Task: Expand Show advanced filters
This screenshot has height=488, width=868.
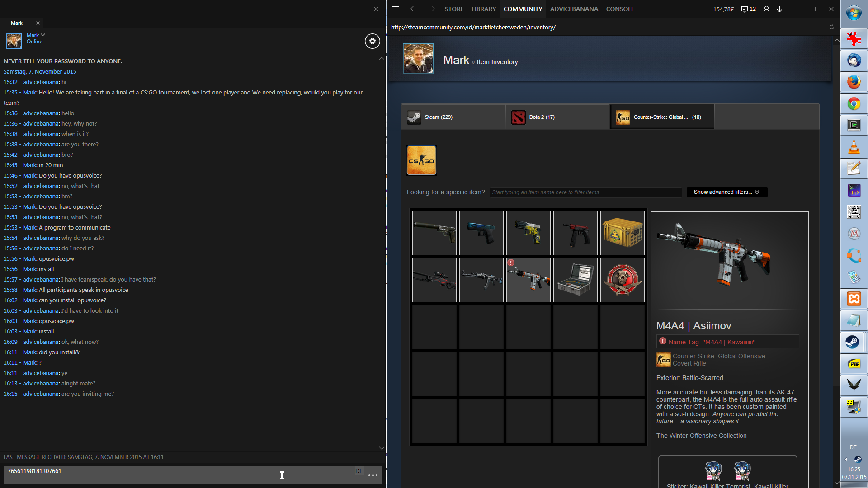Action: tap(726, 192)
